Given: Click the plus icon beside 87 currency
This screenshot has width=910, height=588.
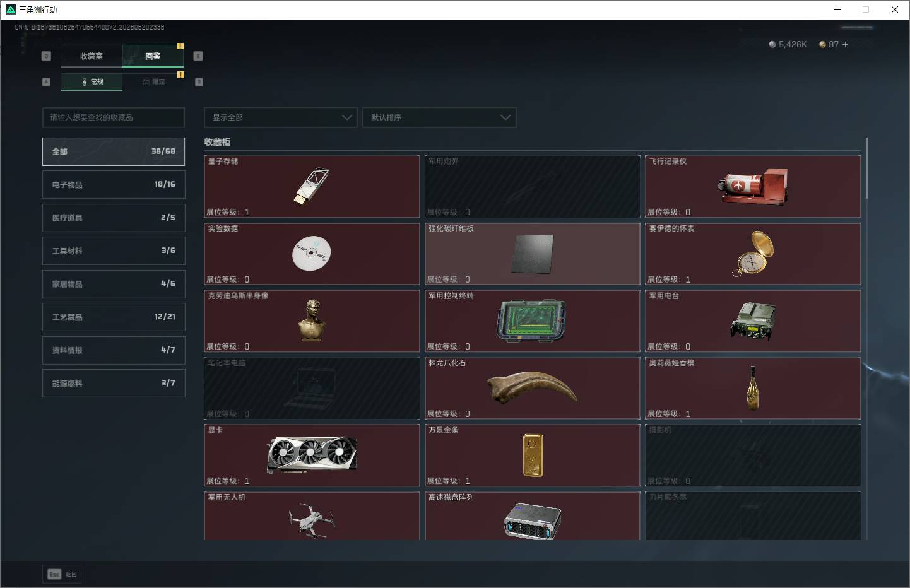Looking at the screenshot, I should [x=845, y=44].
